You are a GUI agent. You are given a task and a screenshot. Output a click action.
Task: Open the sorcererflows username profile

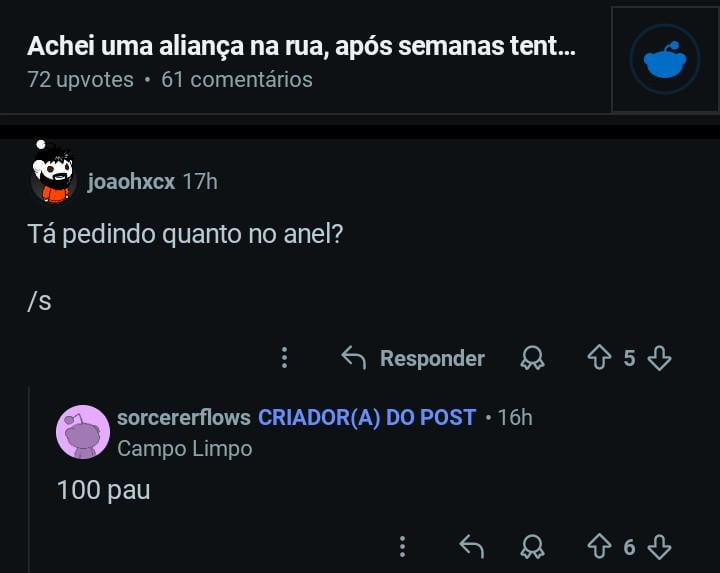[x=183, y=417]
